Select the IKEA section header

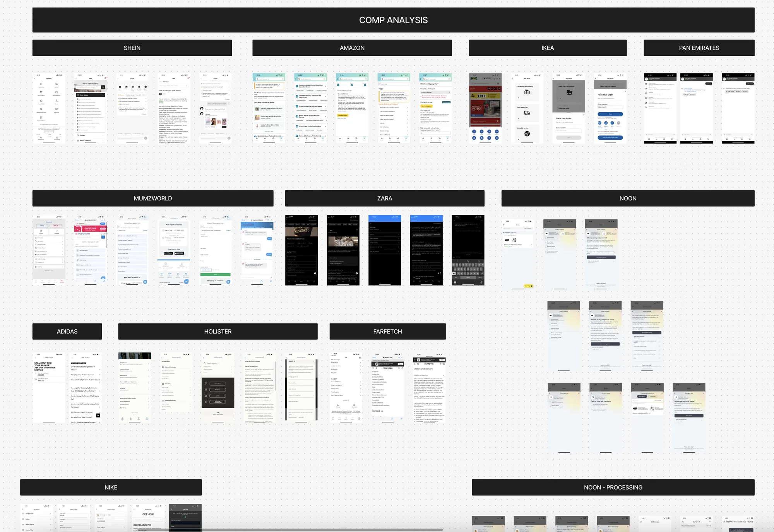tap(548, 48)
